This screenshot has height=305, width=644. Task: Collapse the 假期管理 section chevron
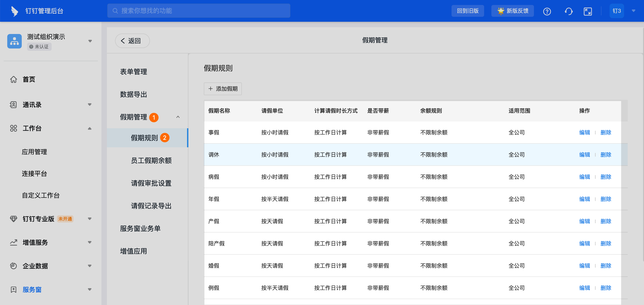coord(178,117)
